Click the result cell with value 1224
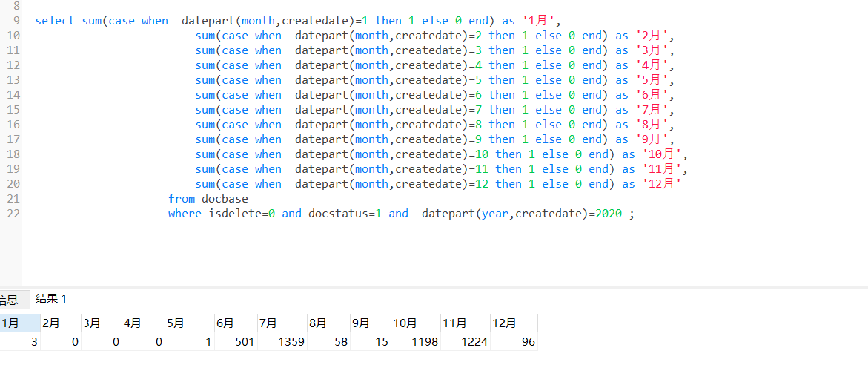This screenshot has width=868, height=388. point(465,342)
